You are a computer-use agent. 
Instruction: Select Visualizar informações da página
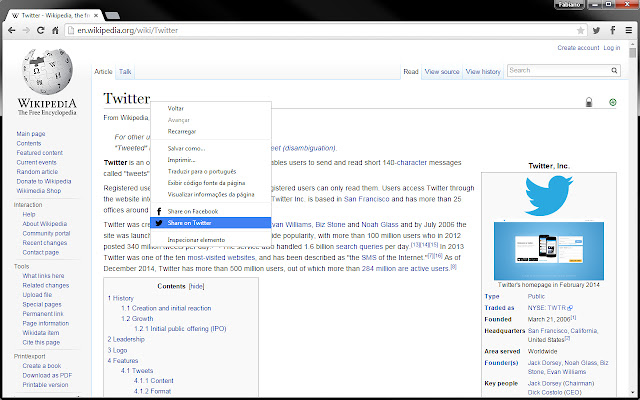pyautogui.click(x=211, y=194)
